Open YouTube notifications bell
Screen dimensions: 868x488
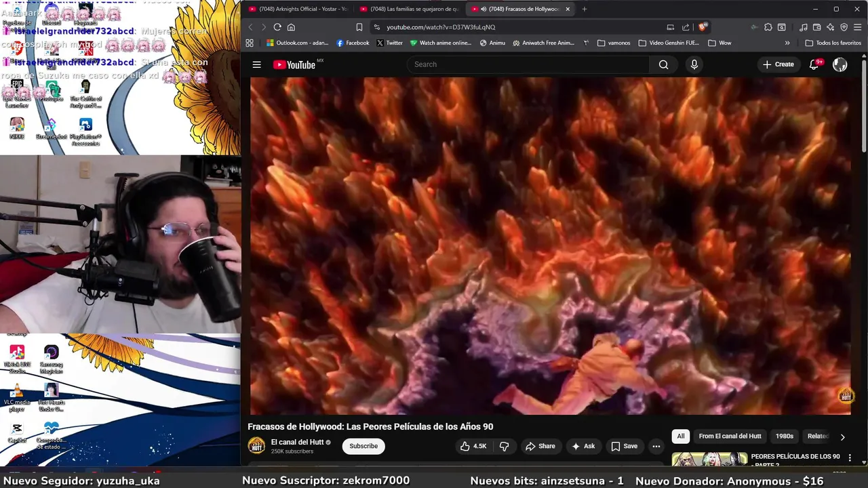click(x=814, y=64)
